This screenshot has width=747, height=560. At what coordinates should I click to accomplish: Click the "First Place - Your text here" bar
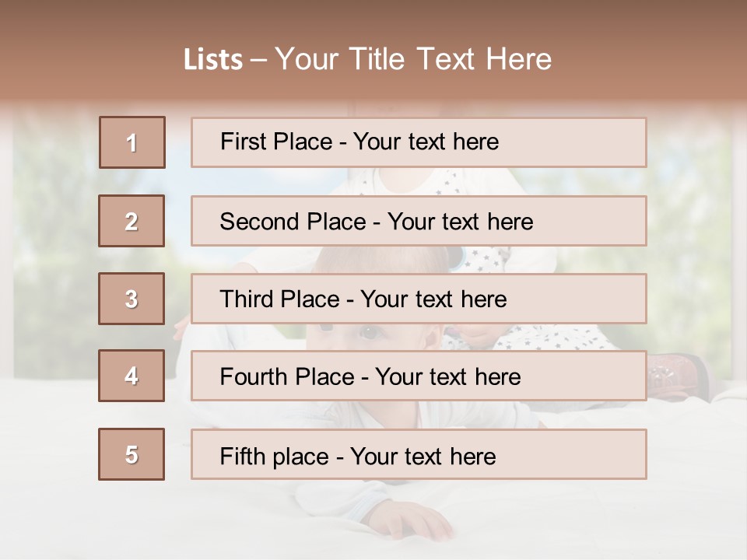point(419,142)
